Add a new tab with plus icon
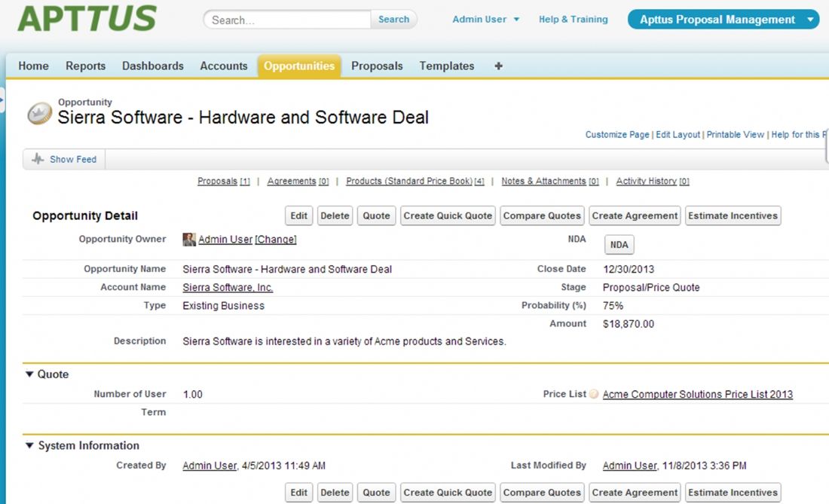Screen dimensions: 829x504 point(498,66)
